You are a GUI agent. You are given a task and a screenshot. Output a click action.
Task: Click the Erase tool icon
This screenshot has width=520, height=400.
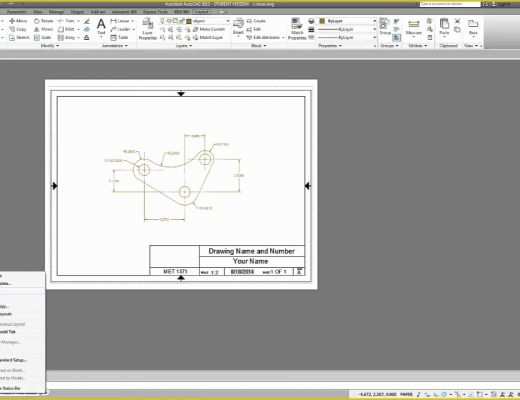pos(87,21)
